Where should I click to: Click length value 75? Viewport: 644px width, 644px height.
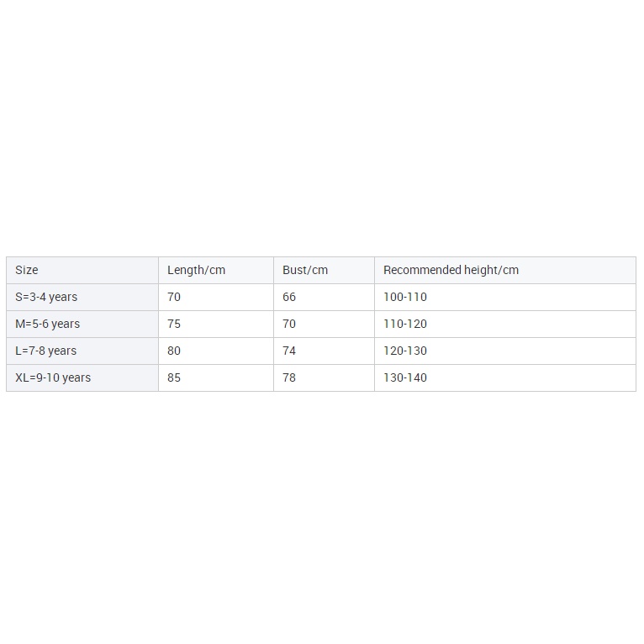tap(174, 324)
